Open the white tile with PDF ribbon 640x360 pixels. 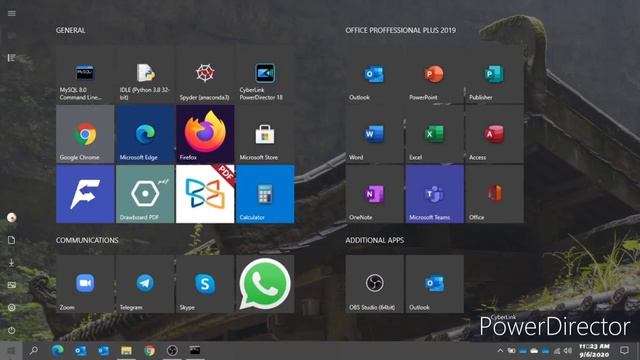[205, 194]
